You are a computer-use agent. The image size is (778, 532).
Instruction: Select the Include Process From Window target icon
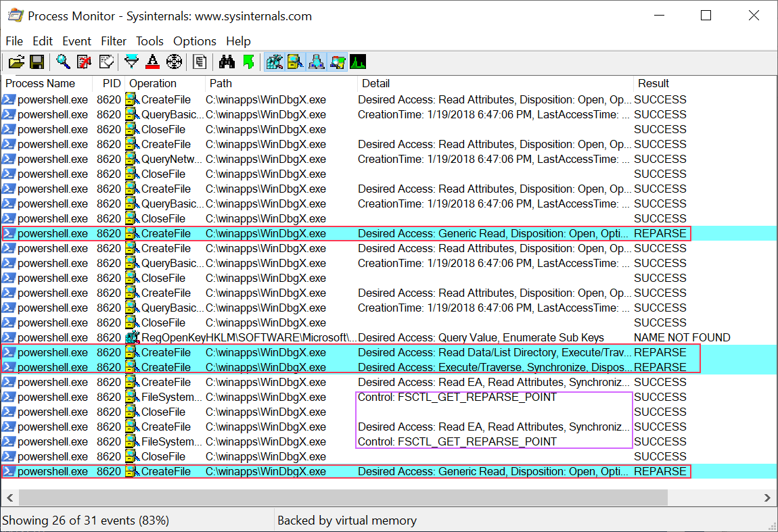pos(174,62)
